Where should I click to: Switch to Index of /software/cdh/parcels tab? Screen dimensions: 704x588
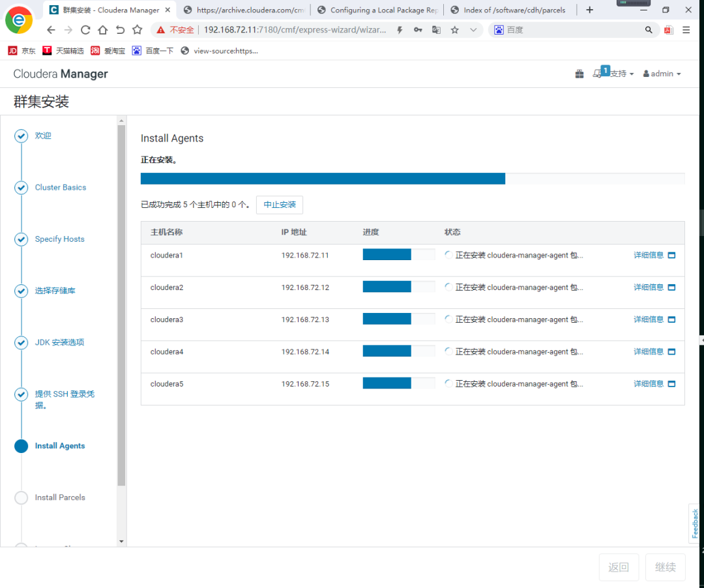(510, 10)
